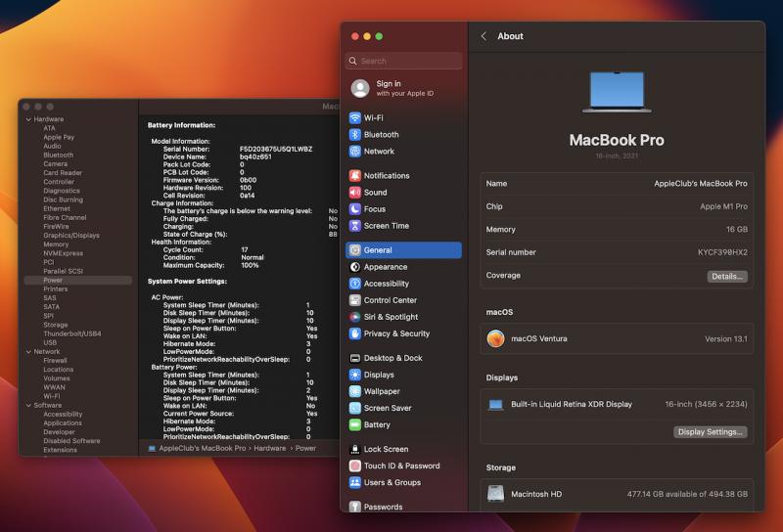Select Disabled Software in System Information sidebar
Image resolution: width=783 pixels, height=532 pixels.
71,441
